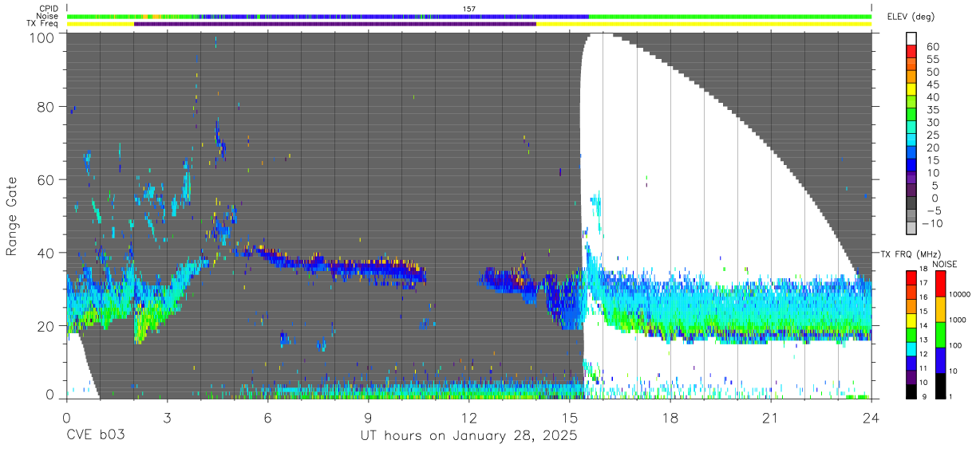Click the 80 tick on Range Gate axis

point(46,107)
